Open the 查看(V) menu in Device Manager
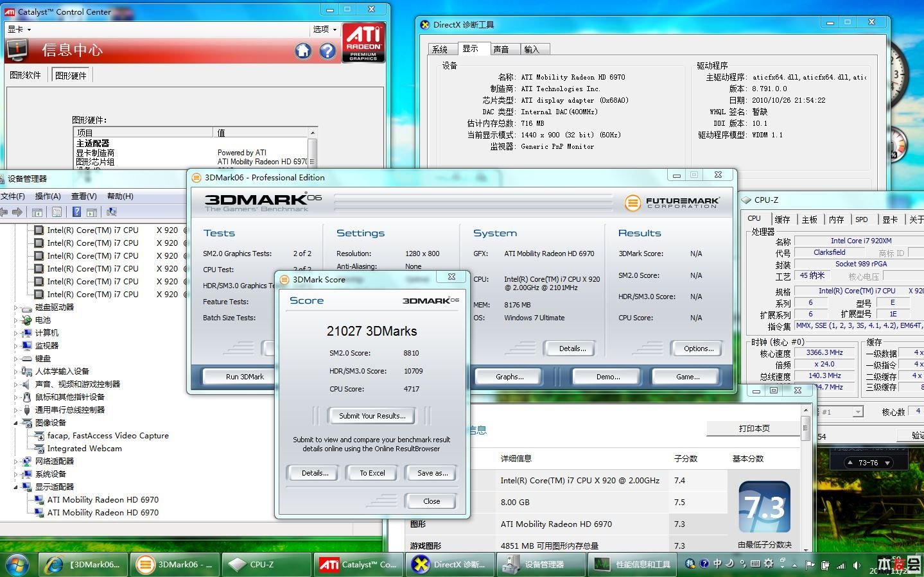Viewport: 924px width, 577px height. tap(83, 196)
